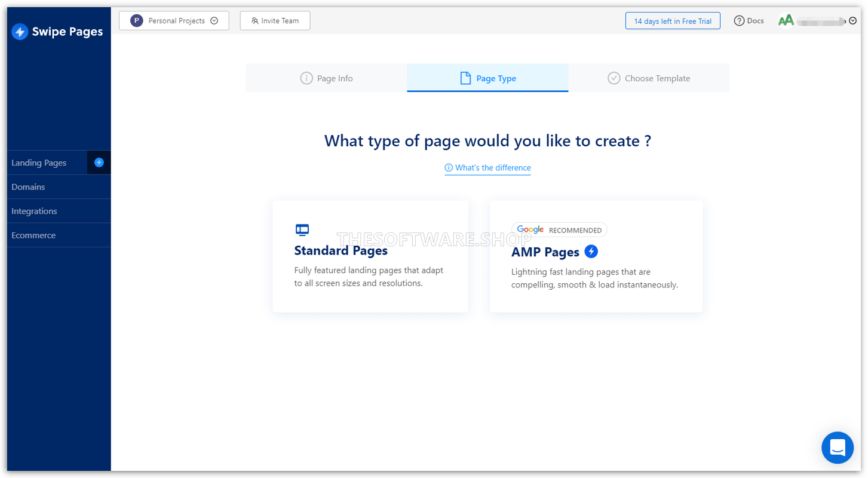Image resolution: width=868 pixels, height=478 pixels.
Task: Open the chat support bubble
Action: [837, 448]
